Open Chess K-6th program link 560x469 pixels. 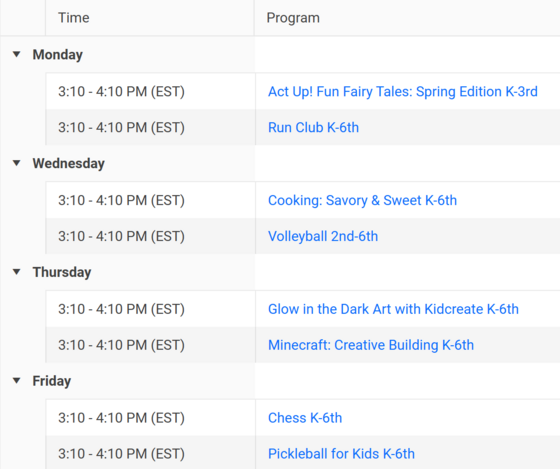(305, 418)
